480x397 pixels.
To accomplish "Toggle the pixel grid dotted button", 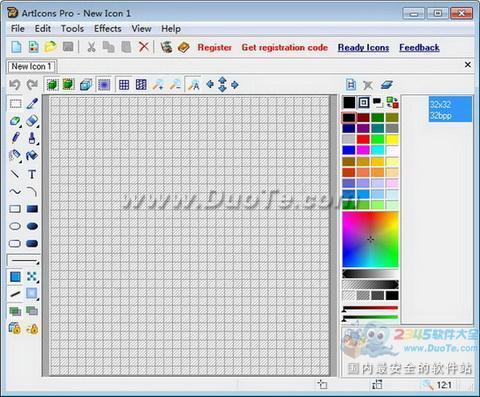I will 141,85.
